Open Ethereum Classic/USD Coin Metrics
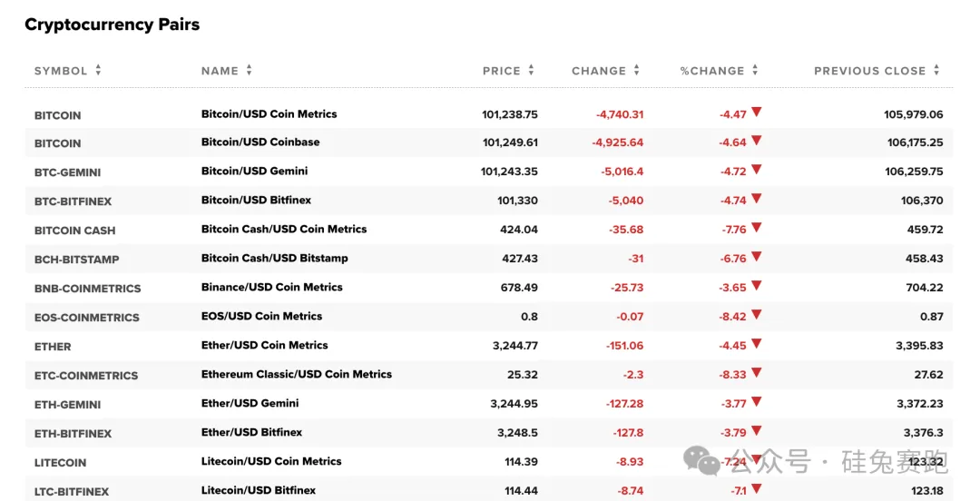 [x=297, y=375]
